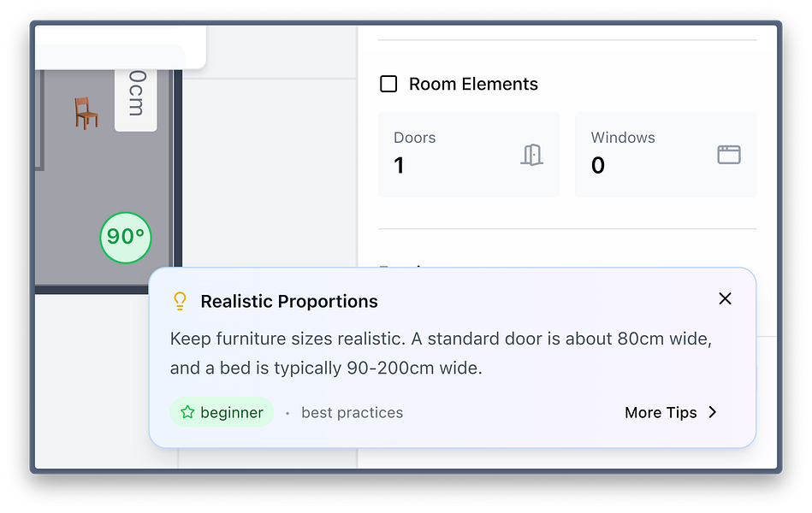Dismiss the Realistic Proportions tip

coord(725,298)
